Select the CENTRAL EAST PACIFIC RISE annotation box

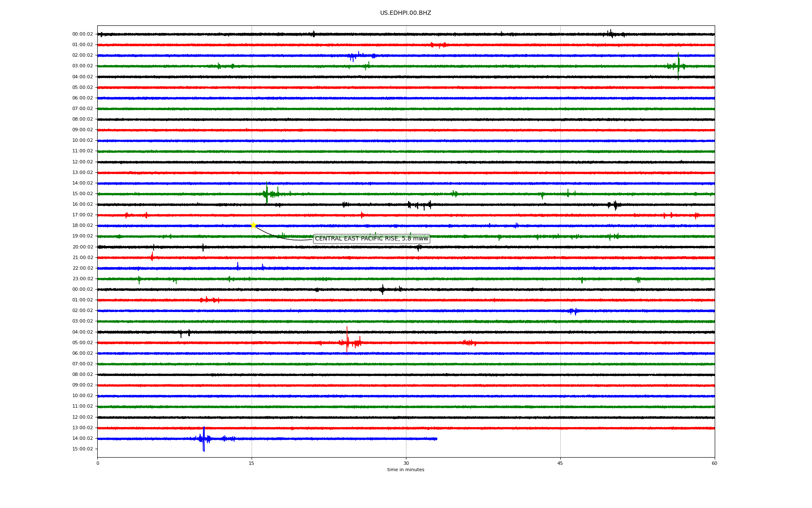tap(371, 239)
